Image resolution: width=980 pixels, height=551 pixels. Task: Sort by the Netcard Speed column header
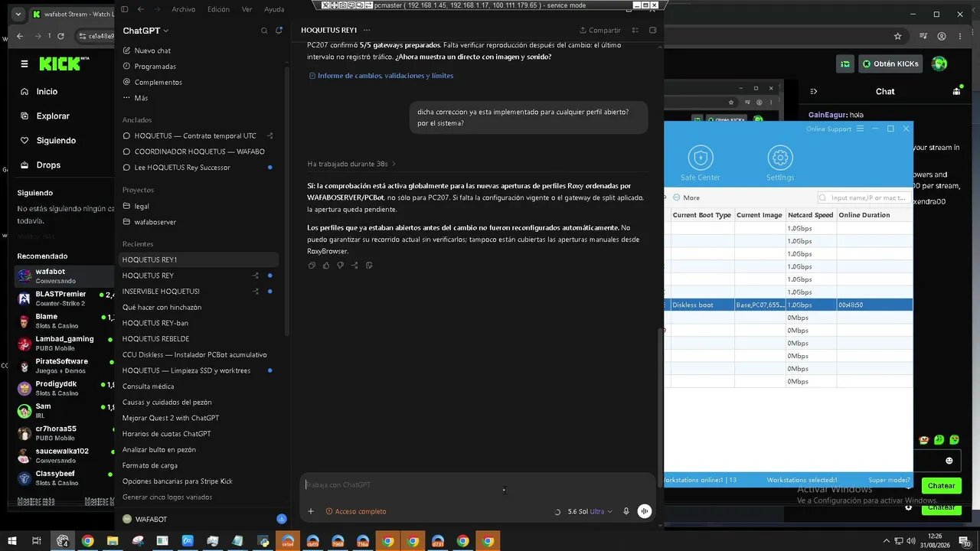pos(811,215)
